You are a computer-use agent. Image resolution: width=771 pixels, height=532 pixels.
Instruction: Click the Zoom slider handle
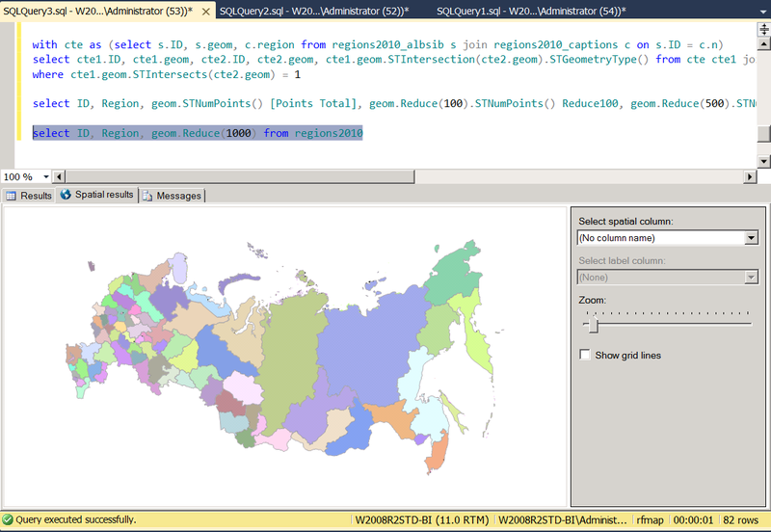pos(594,325)
